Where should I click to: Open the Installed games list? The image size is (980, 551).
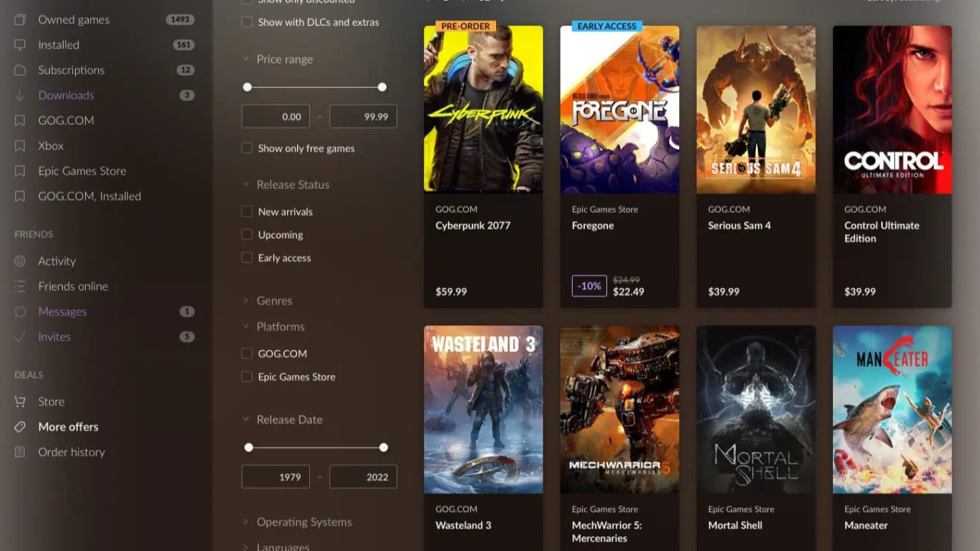click(59, 44)
